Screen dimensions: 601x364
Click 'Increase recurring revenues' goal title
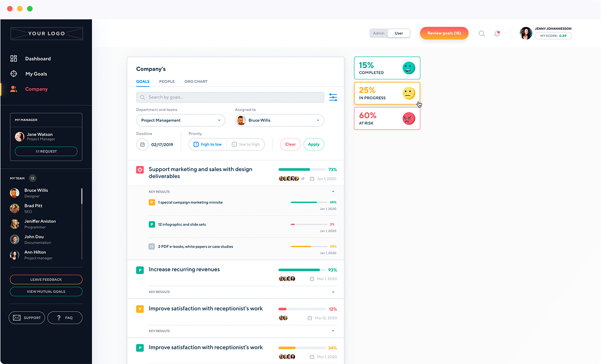coord(184,270)
